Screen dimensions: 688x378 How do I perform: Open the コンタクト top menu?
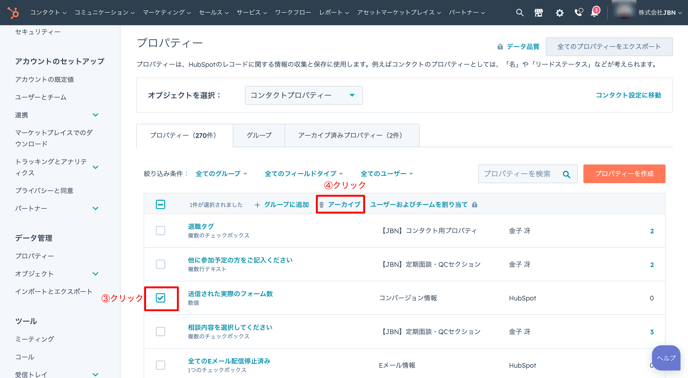[x=48, y=13]
